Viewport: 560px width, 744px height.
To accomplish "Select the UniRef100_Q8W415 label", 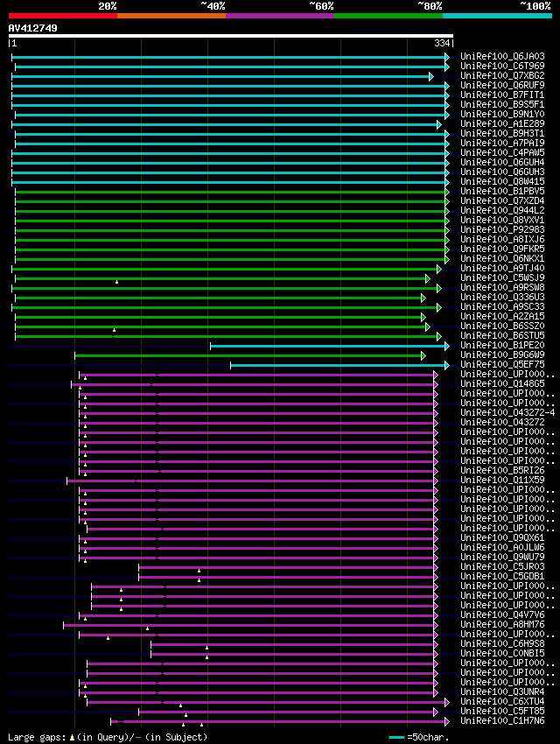I will 502,182.
